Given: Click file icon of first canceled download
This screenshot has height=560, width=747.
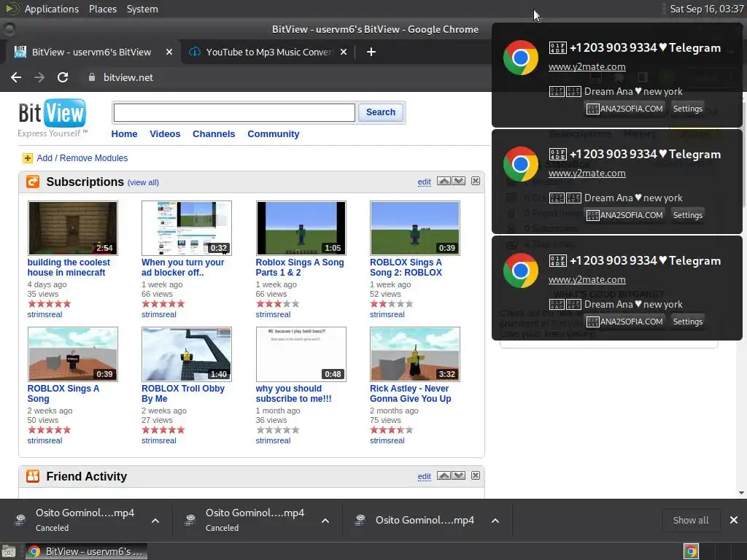Looking at the screenshot, I should [x=20, y=520].
